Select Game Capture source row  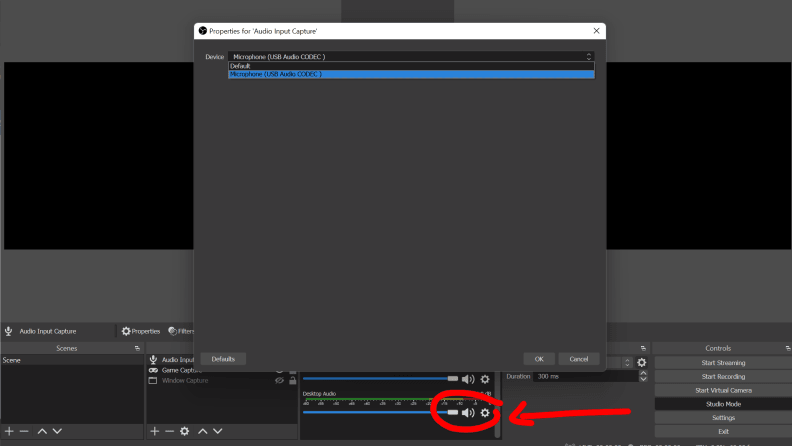click(222, 370)
